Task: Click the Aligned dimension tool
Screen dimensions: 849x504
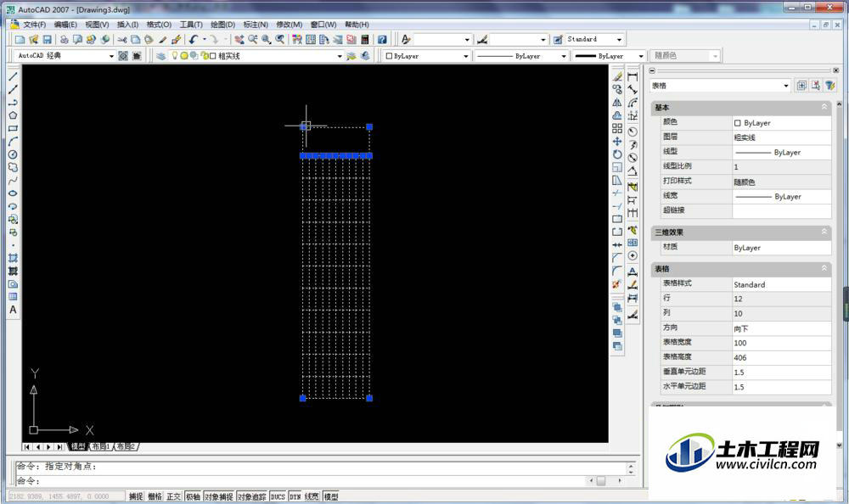Action: pos(633,90)
